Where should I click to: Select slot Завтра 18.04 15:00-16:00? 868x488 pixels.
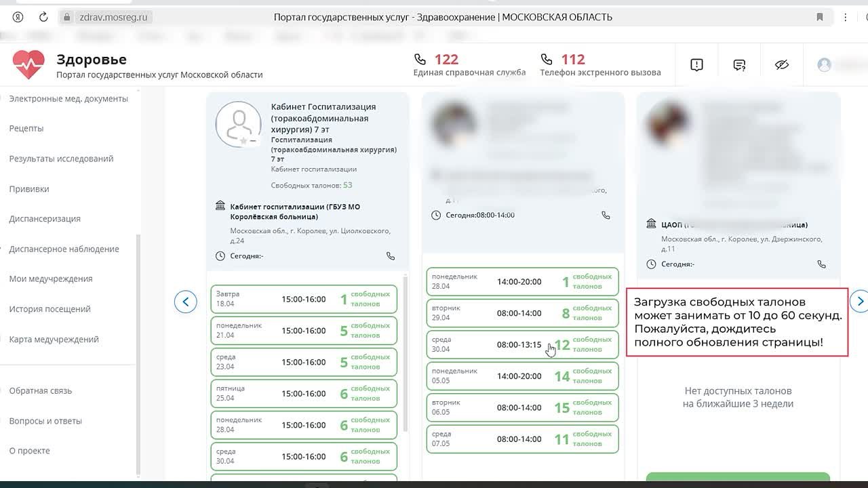point(304,300)
